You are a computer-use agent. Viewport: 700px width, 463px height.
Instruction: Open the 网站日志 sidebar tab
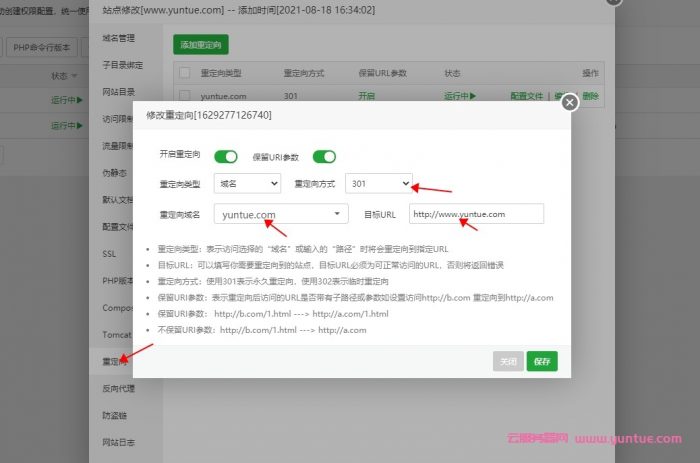tap(118, 441)
